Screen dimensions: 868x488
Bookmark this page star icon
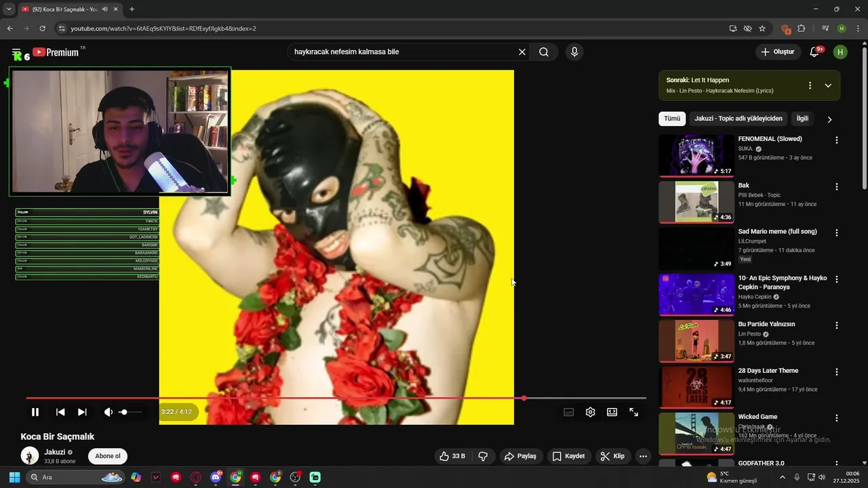coord(762,28)
